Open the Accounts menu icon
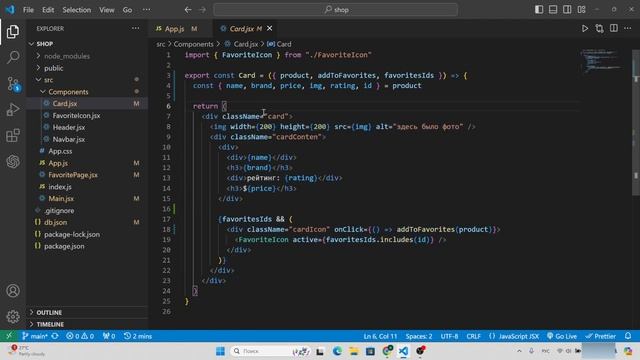Image resolution: width=640 pixels, height=360 pixels. (x=13, y=291)
